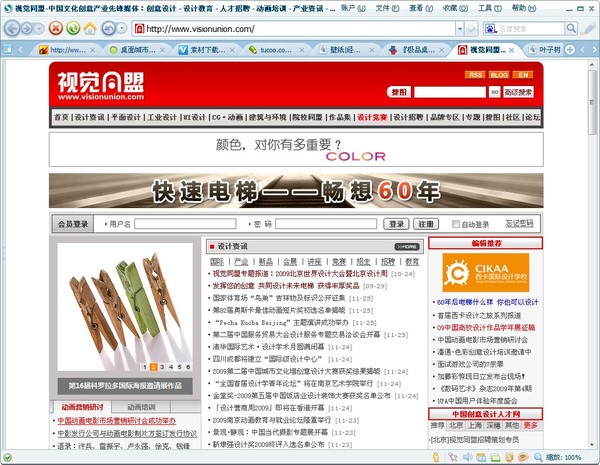Click the 缩放: 100% zoom level text
Screen dimensions: 600x465
[563, 457]
